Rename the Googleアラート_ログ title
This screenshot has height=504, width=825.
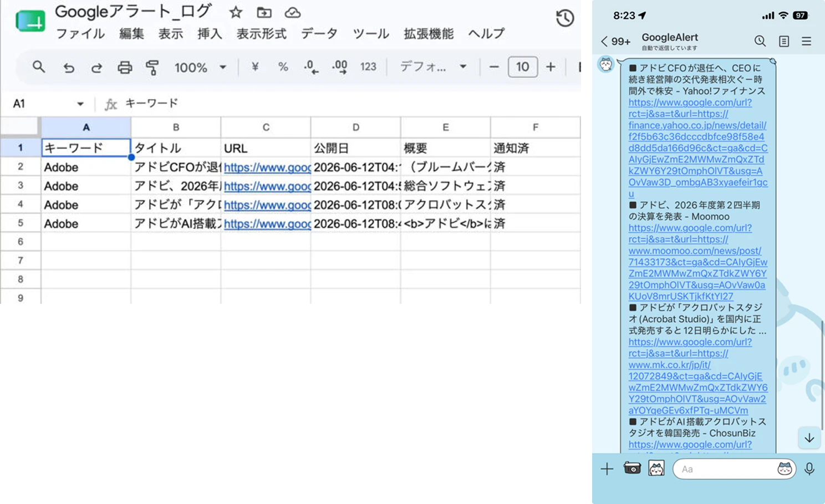[x=133, y=12]
